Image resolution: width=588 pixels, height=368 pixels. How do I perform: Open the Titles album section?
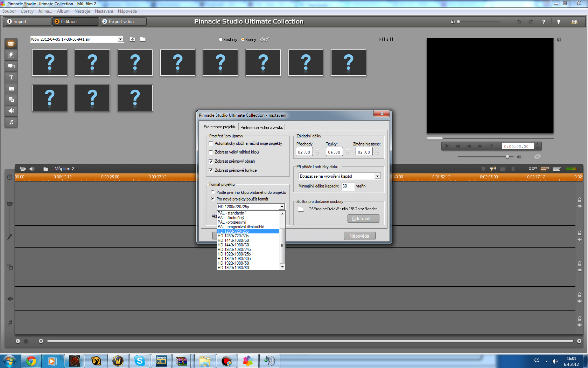pos(11,77)
